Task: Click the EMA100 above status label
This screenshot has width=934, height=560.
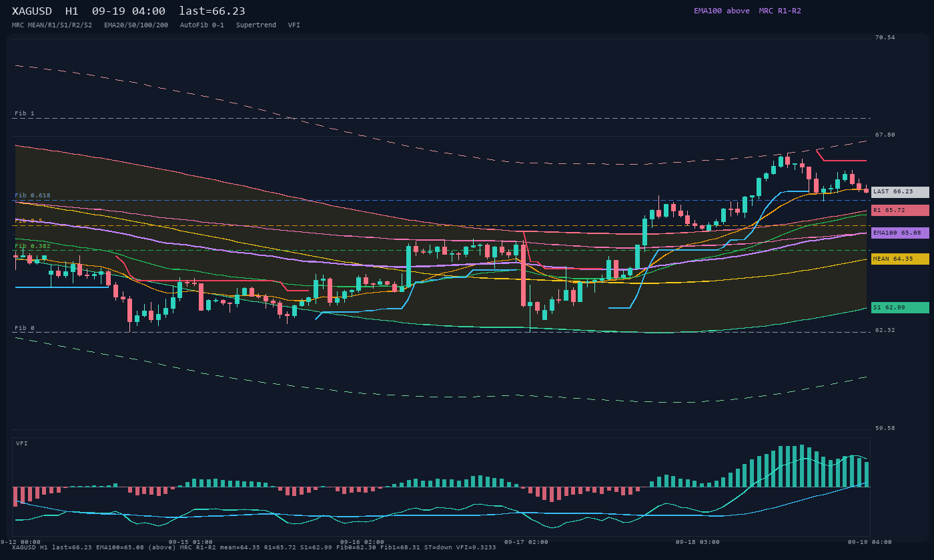Action: click(722, 11)
